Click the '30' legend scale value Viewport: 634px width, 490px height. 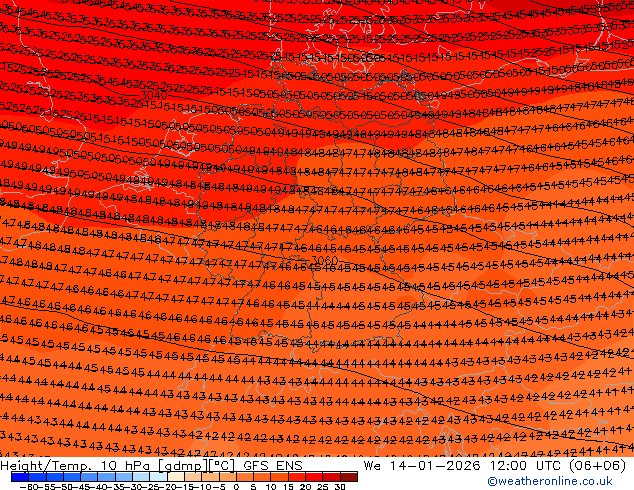coord(340,486)
